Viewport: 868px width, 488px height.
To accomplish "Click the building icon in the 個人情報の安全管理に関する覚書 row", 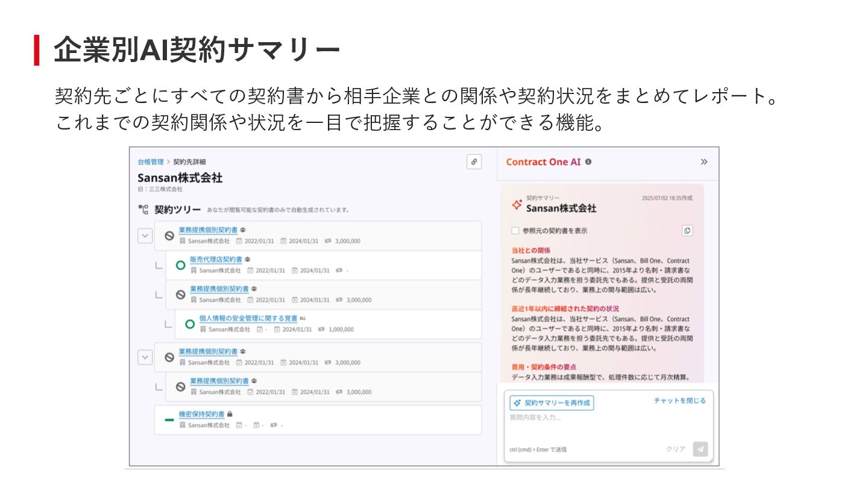I will click(203, 330).
